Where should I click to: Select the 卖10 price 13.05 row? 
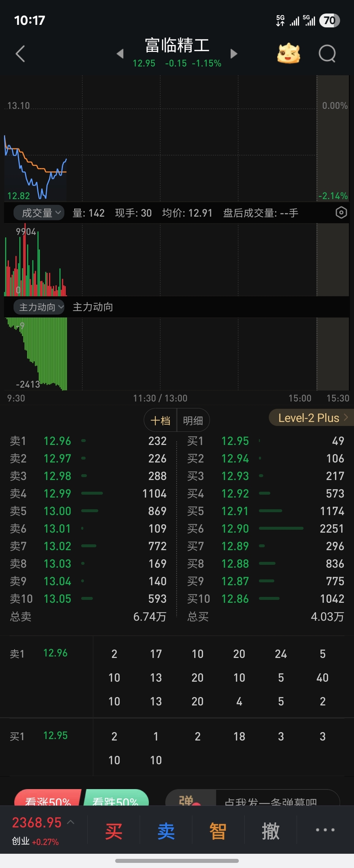coord(88,599)
